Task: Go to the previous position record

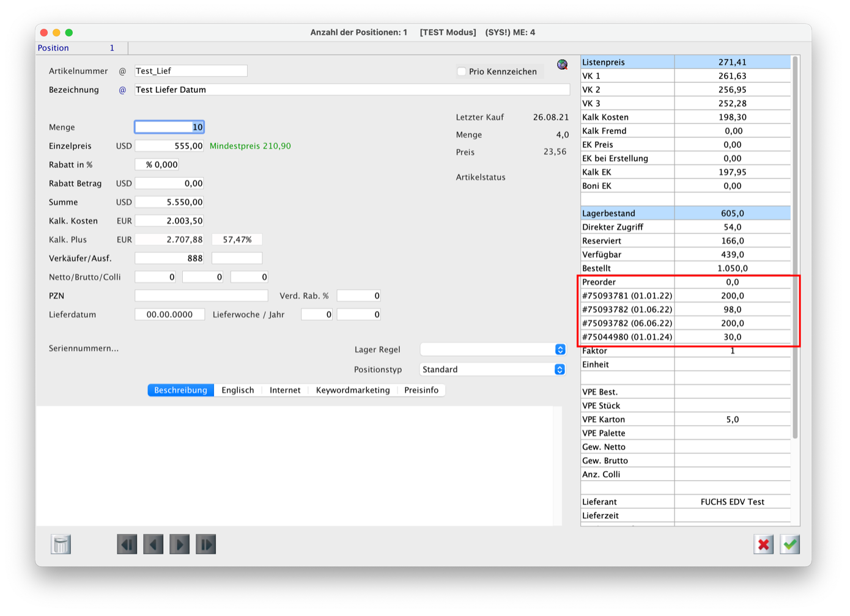Action: [x=153, y=544]
